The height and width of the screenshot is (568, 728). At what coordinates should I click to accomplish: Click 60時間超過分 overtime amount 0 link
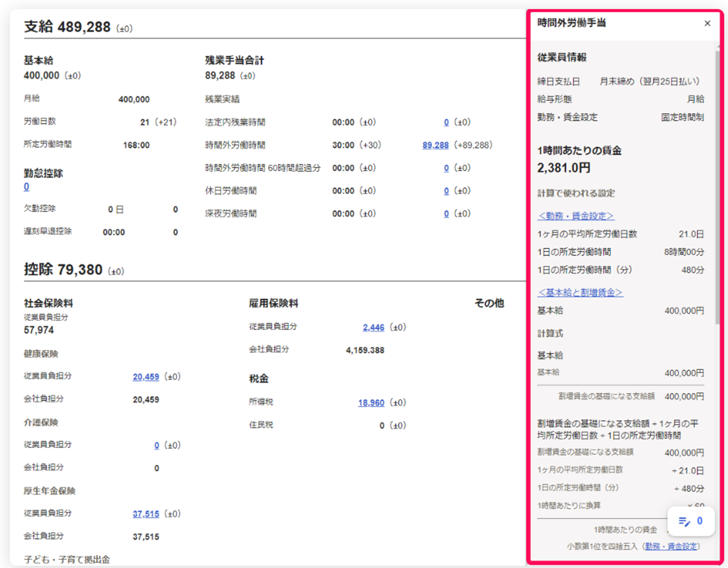(x=446, y=168)
